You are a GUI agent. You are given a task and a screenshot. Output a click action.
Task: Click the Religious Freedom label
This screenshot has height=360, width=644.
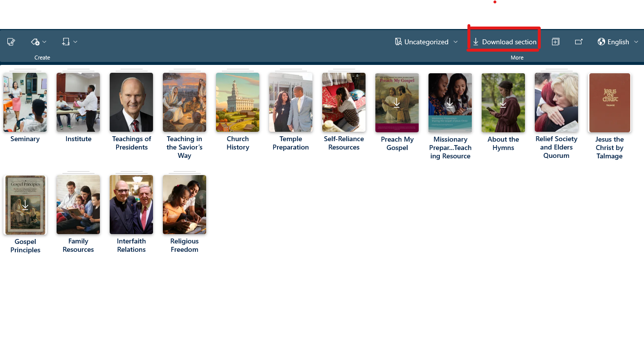point(184,245)
